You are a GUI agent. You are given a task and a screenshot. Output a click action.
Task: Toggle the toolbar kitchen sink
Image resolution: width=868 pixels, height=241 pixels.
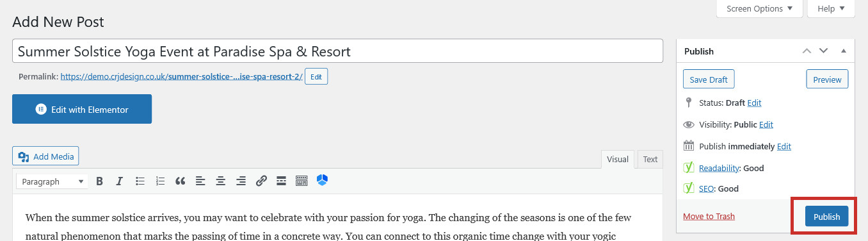301,181
